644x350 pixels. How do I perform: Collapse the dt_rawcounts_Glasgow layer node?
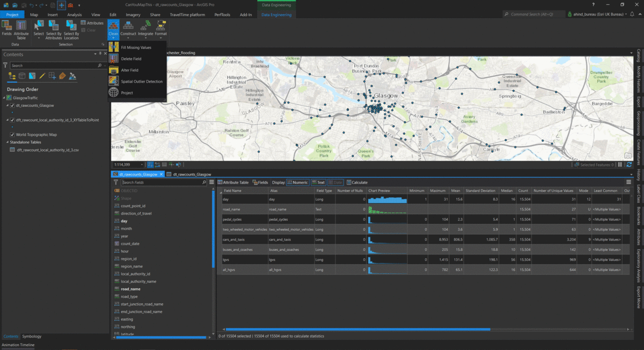(x=8, y=105)
